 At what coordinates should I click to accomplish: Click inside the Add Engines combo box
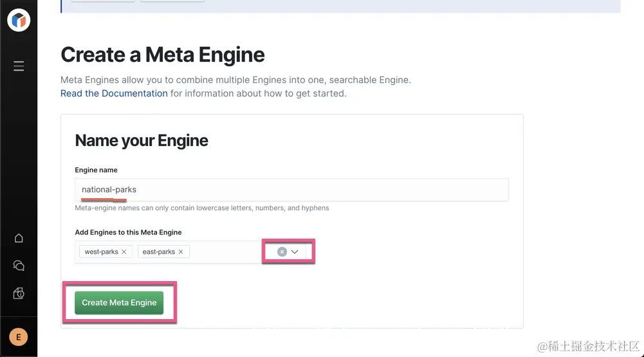coord(225,252)
